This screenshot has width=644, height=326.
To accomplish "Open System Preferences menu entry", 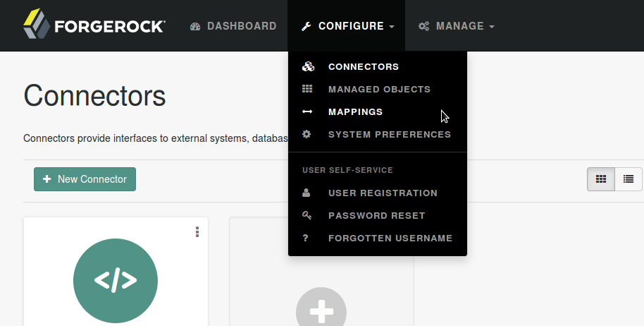I will click(x=378, y=135).
